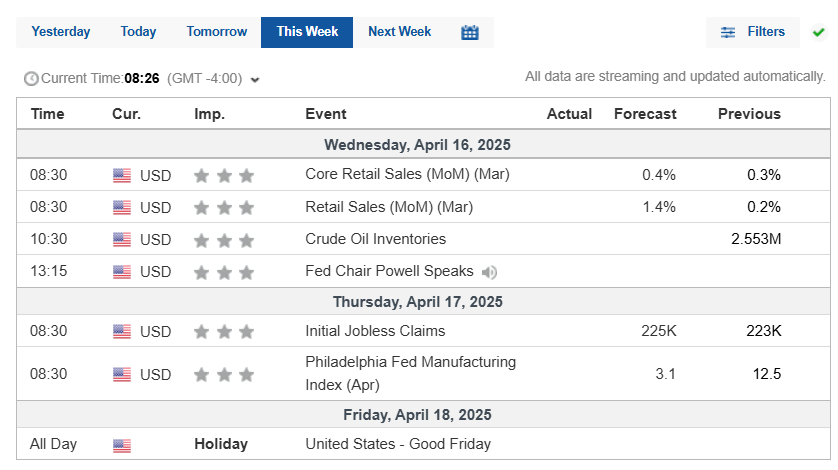Select the Today tab
Image resolution: width=838 pixels, height=470 pixels.
[138, 32]
